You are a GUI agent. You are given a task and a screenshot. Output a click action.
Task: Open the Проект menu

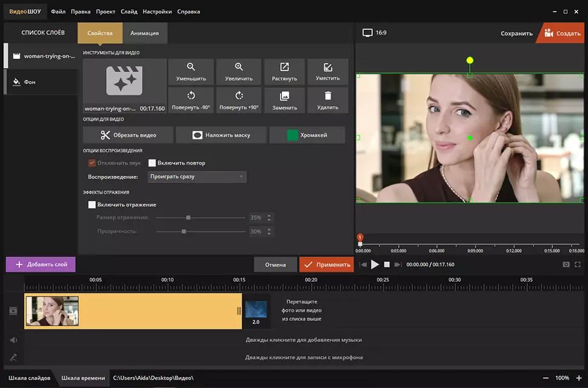105,12
